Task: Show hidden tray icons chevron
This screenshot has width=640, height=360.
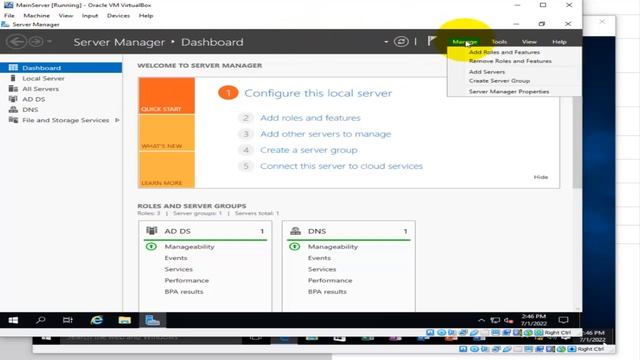Action: pos(482,320)
